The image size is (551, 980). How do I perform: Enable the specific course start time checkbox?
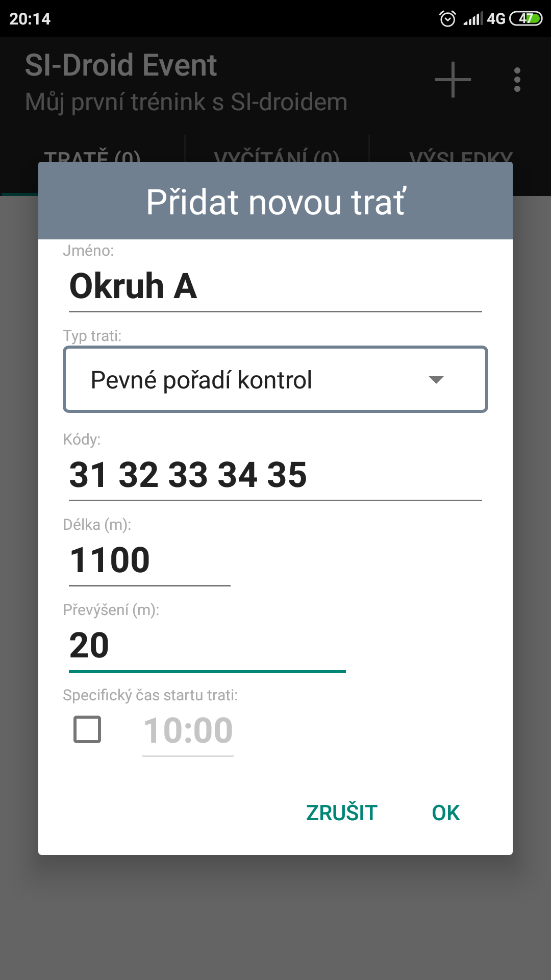coord(87,729)
